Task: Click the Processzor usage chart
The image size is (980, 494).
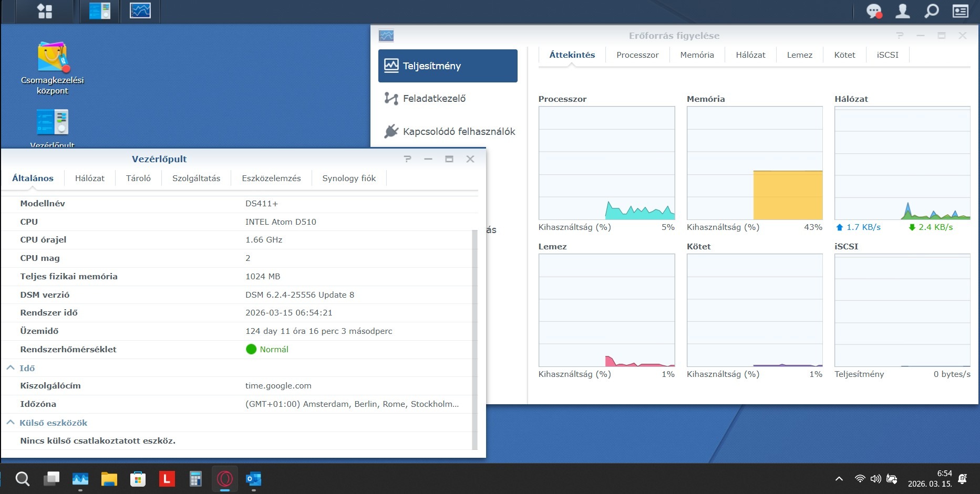Action: 607,163
